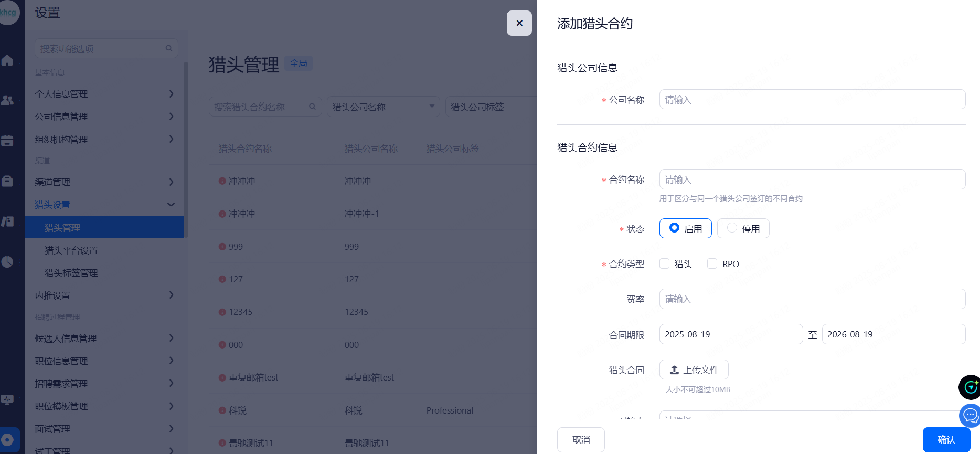Open the candidates people icon in sidebar

tap(7, 100)
